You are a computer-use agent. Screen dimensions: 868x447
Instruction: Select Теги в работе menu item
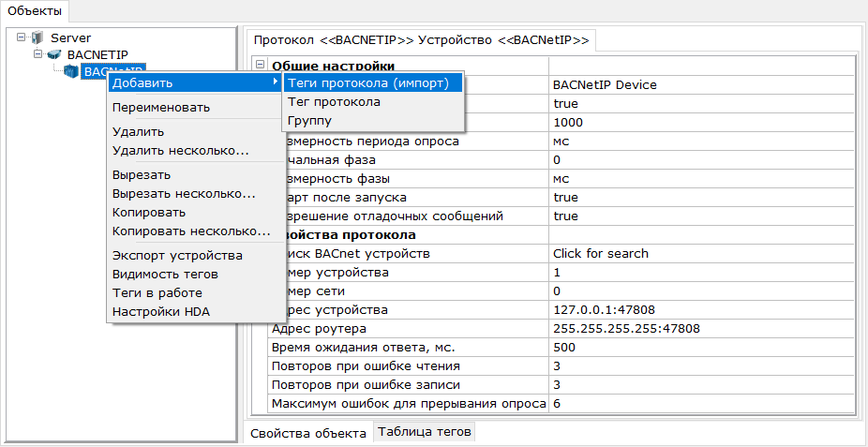[x=194, y=293]
